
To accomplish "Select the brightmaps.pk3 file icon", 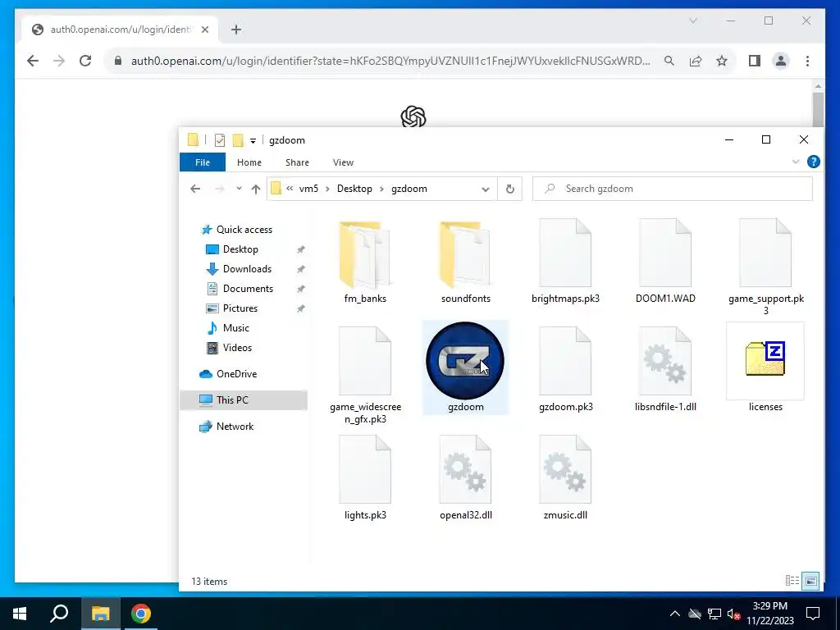I will (x=565, y=253).
